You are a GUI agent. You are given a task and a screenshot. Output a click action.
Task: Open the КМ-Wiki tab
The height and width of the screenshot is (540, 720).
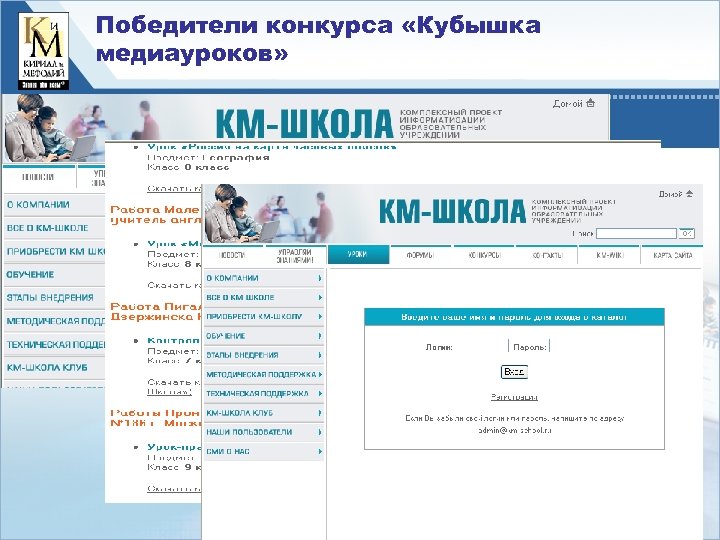609,255
